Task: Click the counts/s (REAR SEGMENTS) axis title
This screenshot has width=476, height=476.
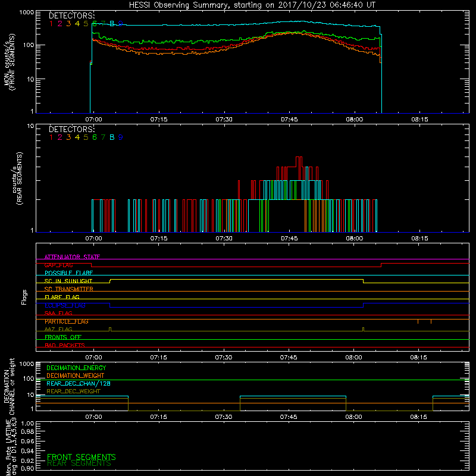Action: pos(18,178)
